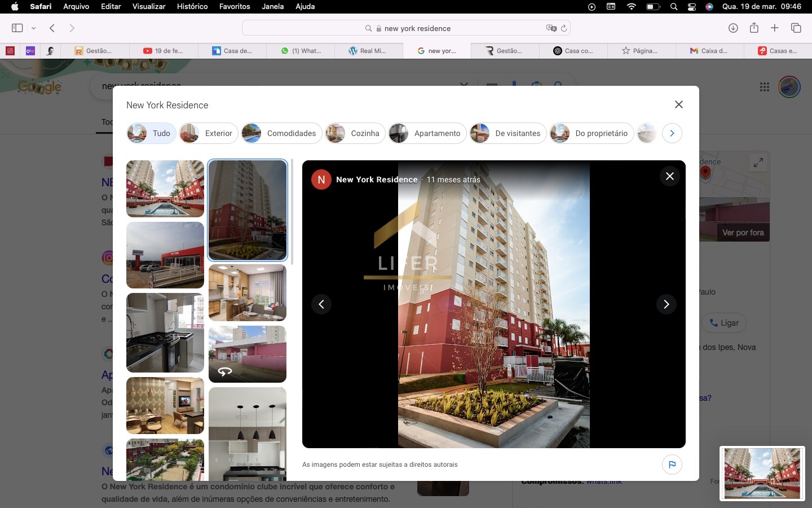The width and height of the screenshot is (812, 508).
Task: Open Safari downloads icon
Action: 733,28
